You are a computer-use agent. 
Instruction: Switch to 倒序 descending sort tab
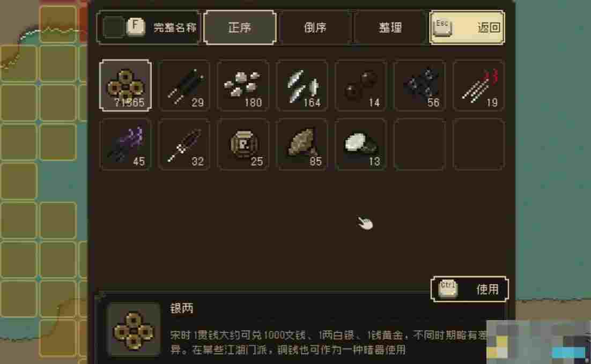coord(315,27)
